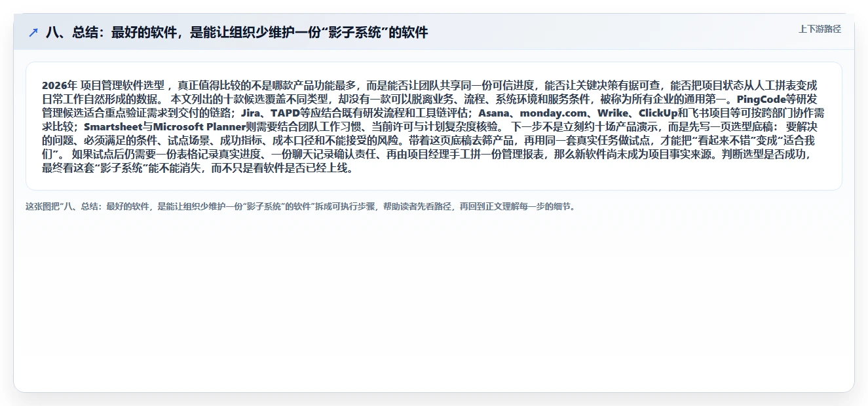Image resolution: width=868 pixels, height=406 pixels.
Task: Click the bold word ClickUp
Action: (658, 113)
